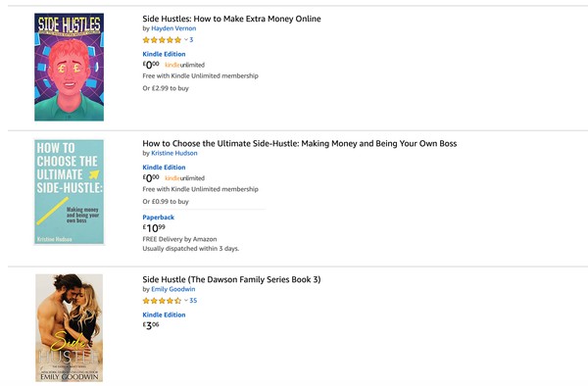Visit author Emily Goodwin's page
The height and width of the screenshot is (386, 588).
pos(173,289)
